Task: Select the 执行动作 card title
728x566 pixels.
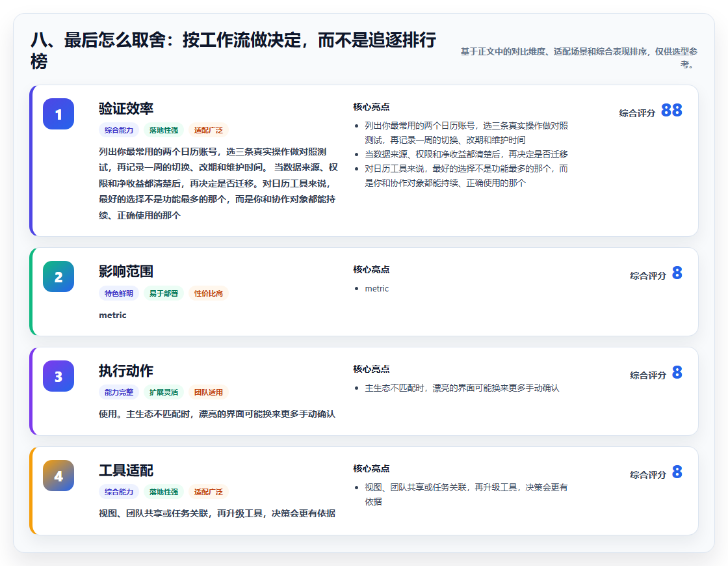Action: 126,371
